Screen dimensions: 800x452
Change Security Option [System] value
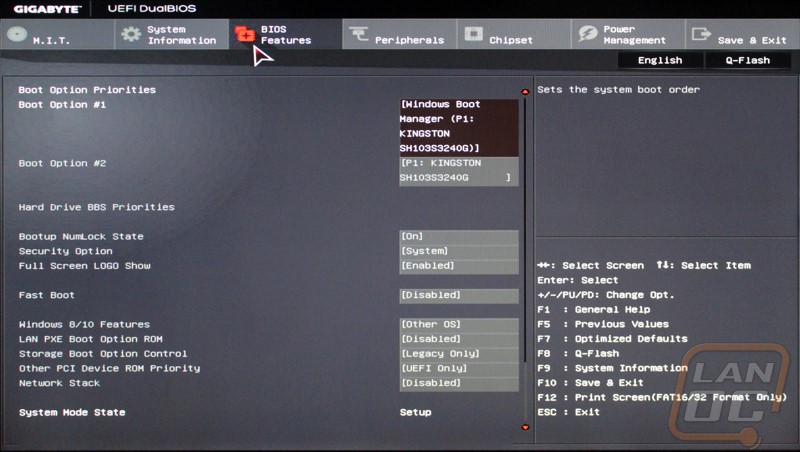tap(459, 251)
